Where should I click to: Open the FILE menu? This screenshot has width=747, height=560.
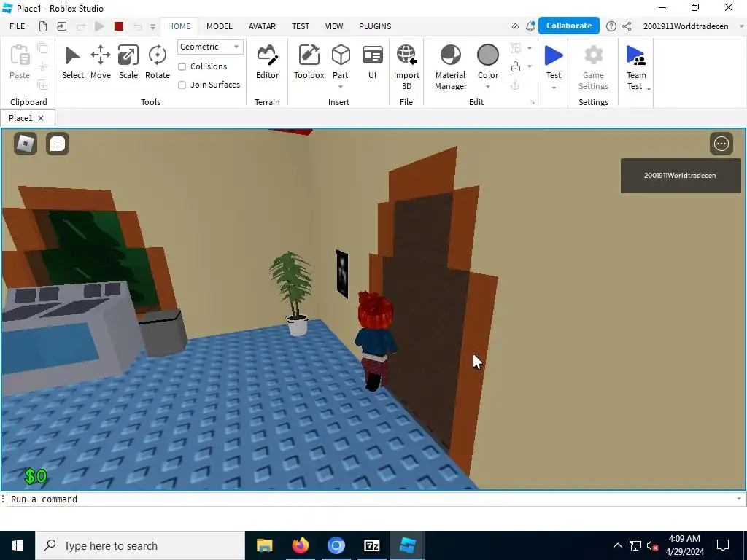tap(18, 26)
